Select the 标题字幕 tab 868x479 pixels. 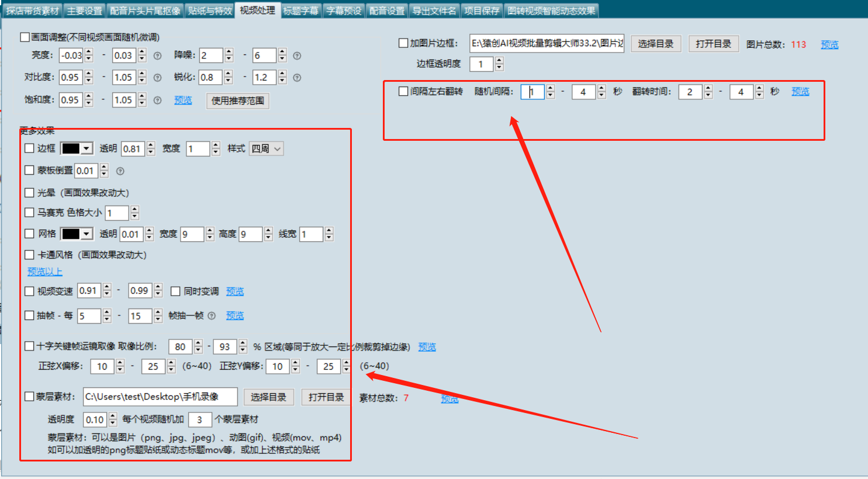coord(301,11)
